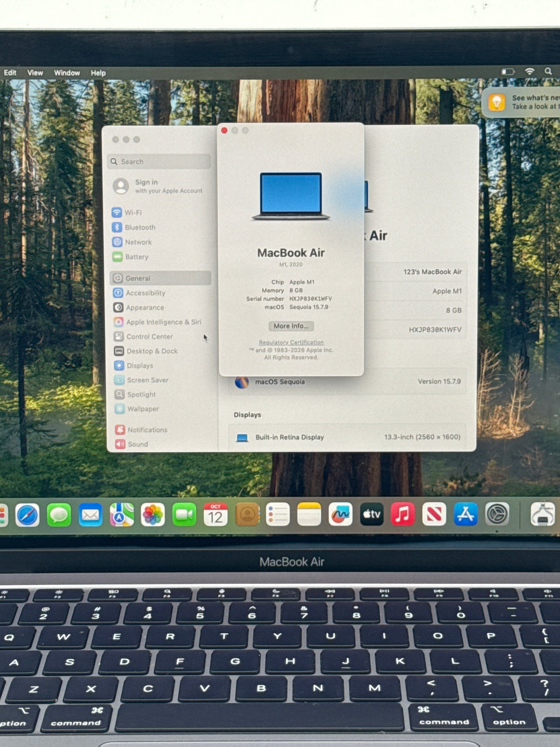Open System Settings from the Dock

[497, 514]
